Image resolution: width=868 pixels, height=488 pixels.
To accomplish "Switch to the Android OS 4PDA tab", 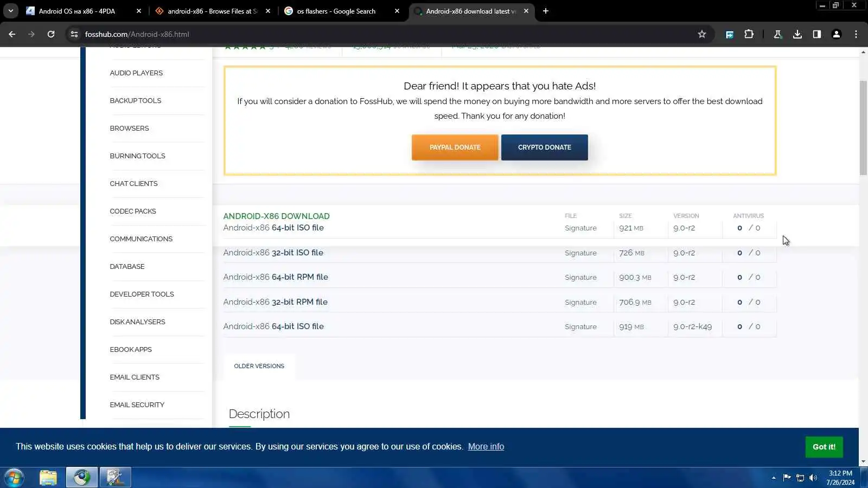I will [x=77, y=11].
